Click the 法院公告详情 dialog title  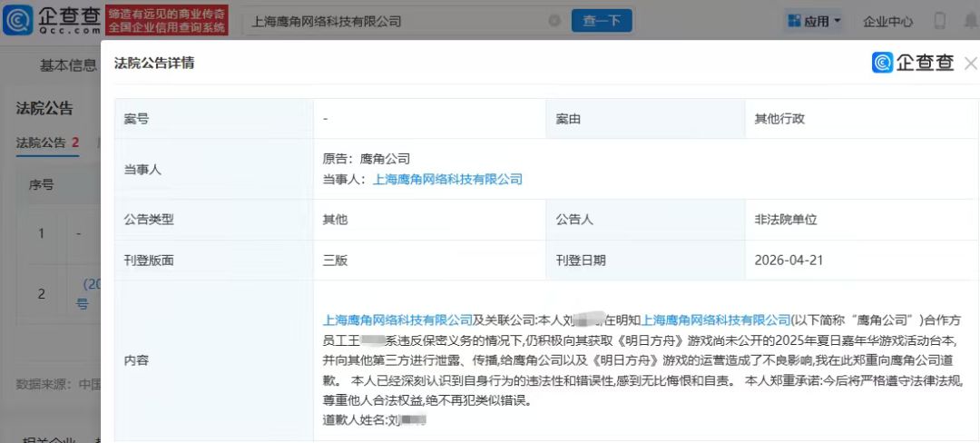coord(153,64)
